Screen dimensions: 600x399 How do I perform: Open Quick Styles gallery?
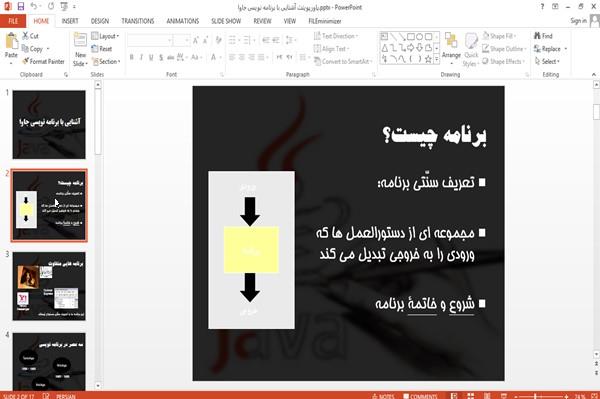pyautogui.click(x=471, y=50)
